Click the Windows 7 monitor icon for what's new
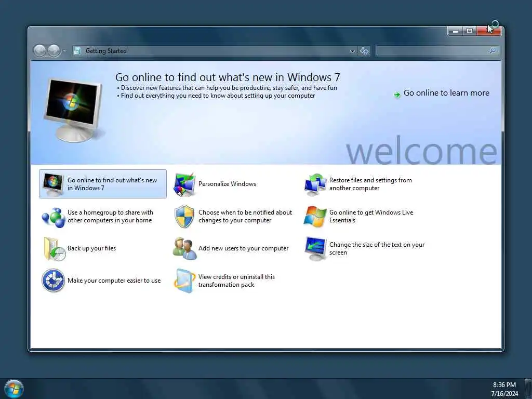The width and height of the screenshot is (532, 399). click(53, 184)
